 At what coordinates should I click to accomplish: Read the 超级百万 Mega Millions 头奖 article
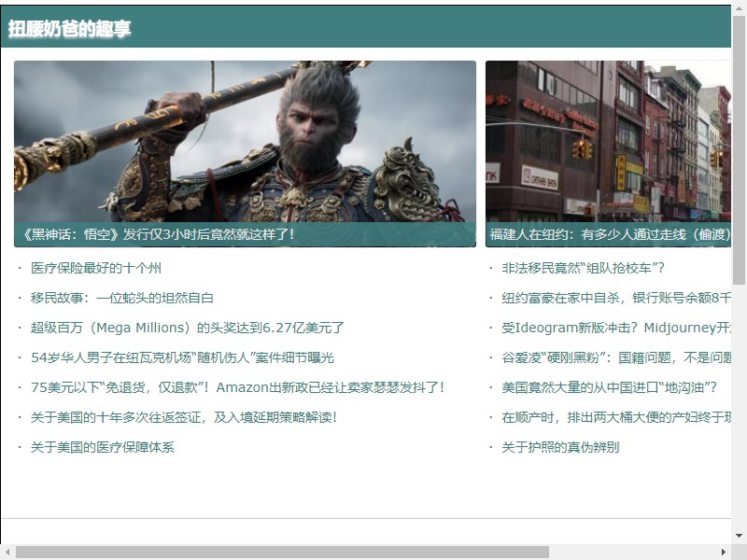point(188,328)
